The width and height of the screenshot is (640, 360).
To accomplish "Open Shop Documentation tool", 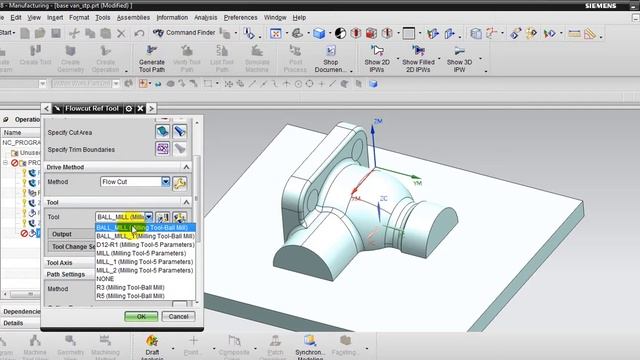I will [331, 58].
